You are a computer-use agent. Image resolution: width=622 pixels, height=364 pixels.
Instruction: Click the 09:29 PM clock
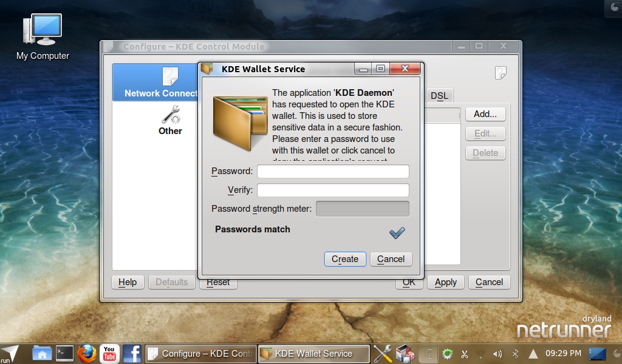click(x=563, y=353)
